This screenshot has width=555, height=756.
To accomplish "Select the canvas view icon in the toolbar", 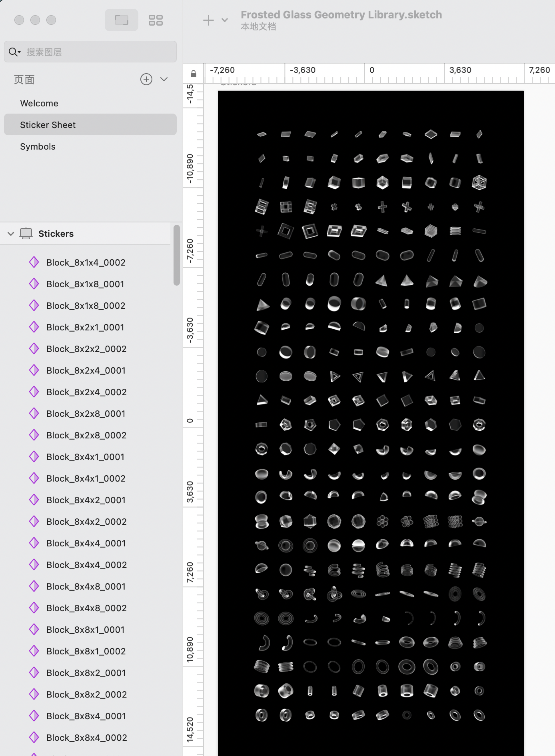I will click(x=121, y=20).
